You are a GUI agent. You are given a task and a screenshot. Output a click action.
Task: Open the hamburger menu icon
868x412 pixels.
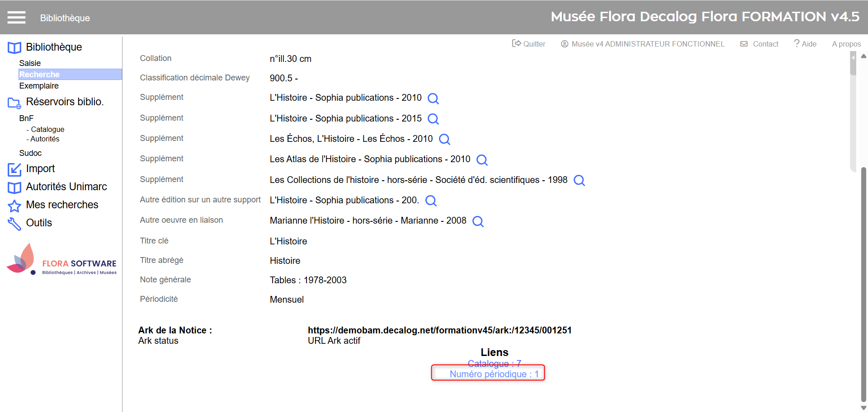click(x=16, y=18)
